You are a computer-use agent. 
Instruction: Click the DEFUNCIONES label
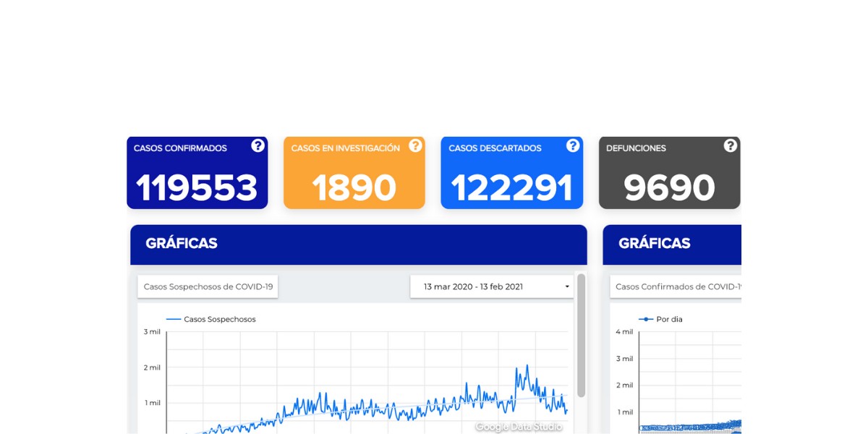tap(636, 148)
